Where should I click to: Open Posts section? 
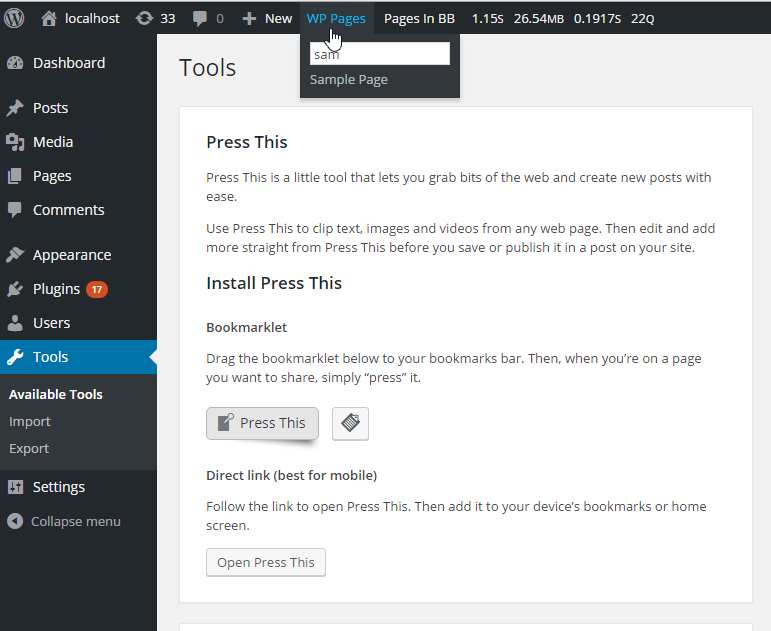(51, 108)
